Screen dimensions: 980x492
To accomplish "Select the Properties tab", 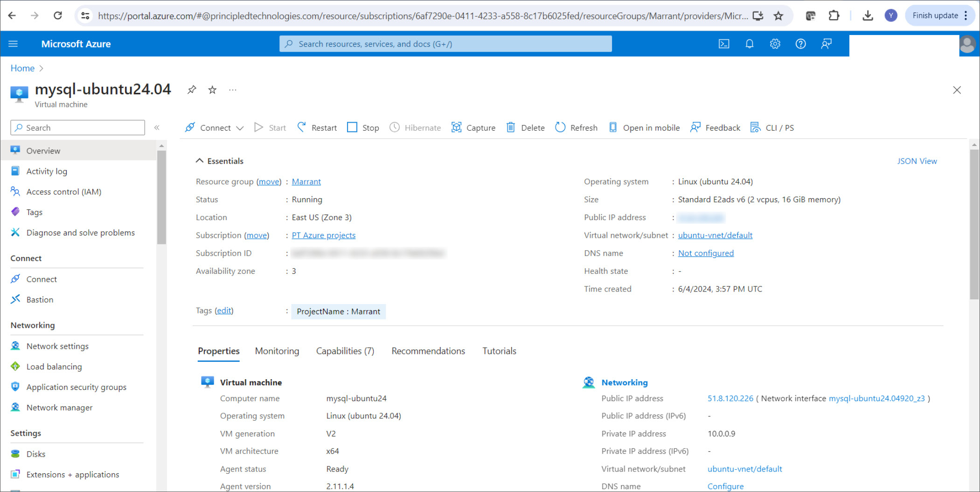I will 219,351.
